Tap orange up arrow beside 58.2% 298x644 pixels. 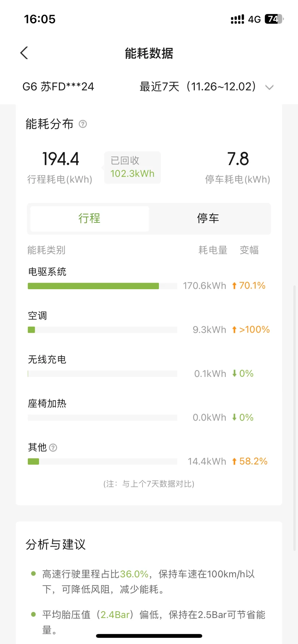(234, 461)
